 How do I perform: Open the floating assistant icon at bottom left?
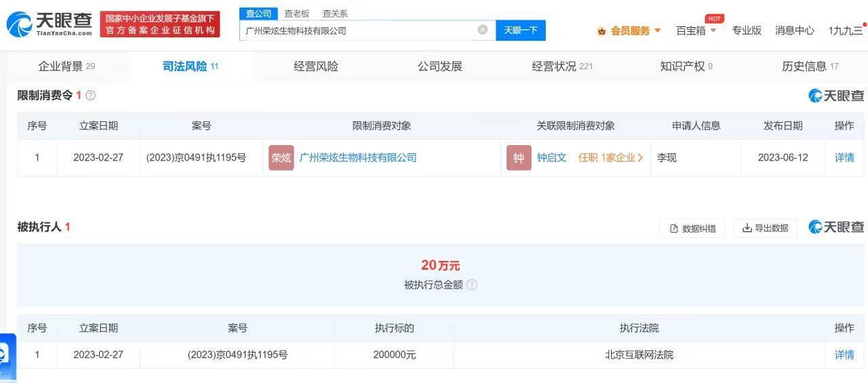coord(7,356)
